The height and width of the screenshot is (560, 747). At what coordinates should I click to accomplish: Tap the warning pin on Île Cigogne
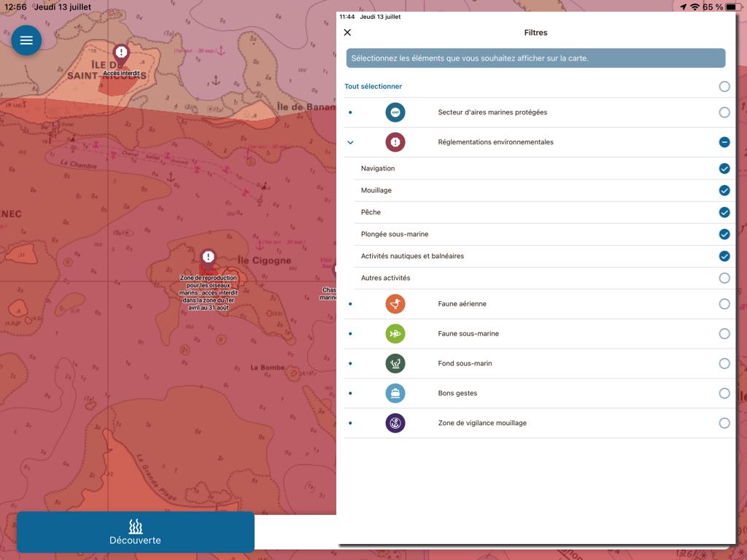coord(208,257)
